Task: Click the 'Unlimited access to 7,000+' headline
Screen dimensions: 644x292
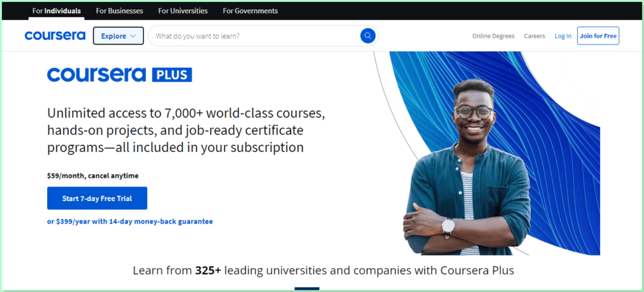Action: [x=186, y=130]
